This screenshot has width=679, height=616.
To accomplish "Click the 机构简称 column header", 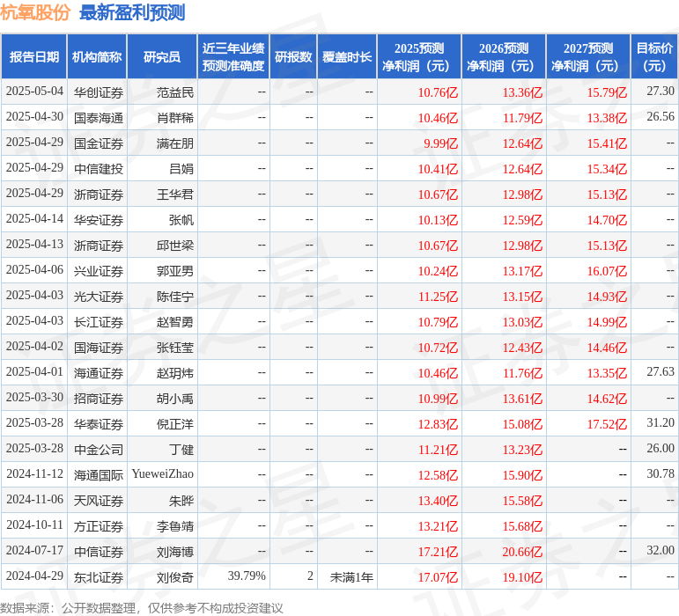I will pyautogui.click(x=97, y=56).
